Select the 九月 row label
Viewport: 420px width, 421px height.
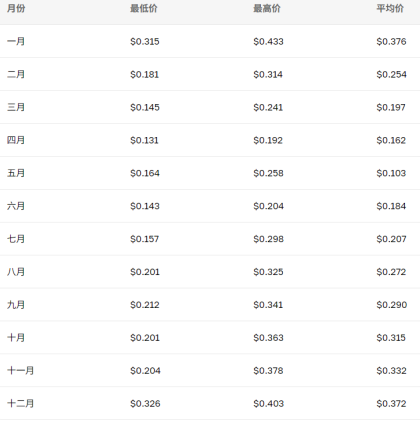click(16, 305)
